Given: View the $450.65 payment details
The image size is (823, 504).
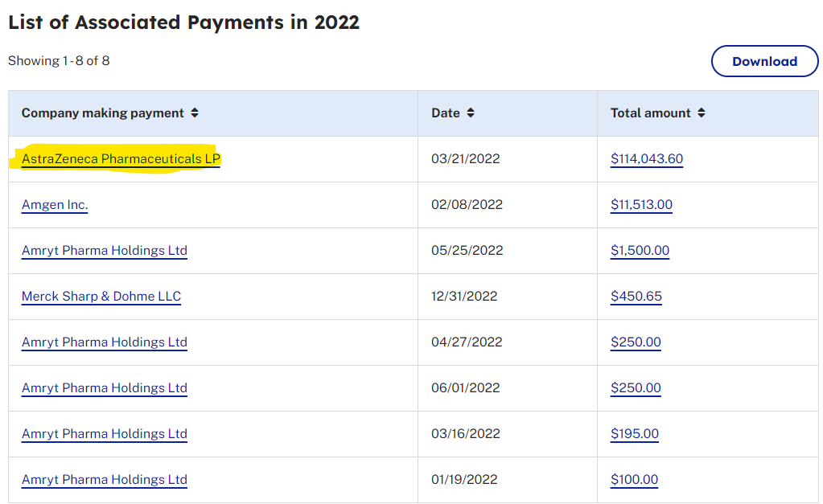Looking at the screenshot, I should click(636, 297).
